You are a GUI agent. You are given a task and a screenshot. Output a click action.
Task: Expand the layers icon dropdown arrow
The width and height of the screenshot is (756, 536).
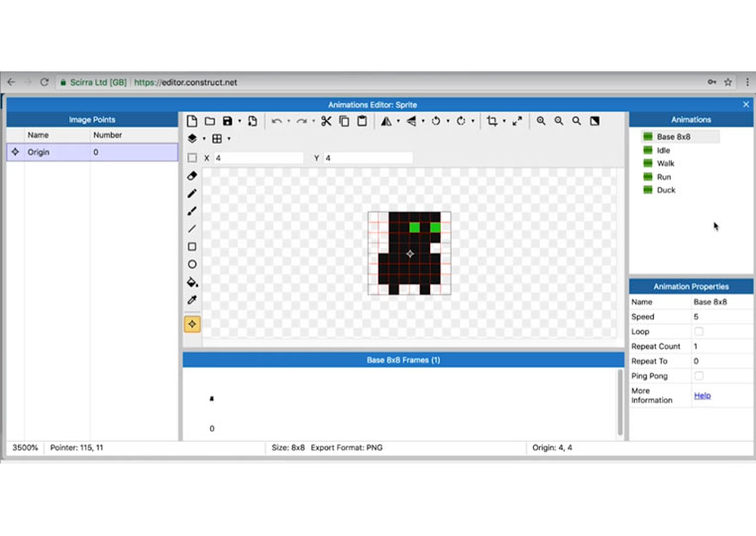click(x=204, y=139)
